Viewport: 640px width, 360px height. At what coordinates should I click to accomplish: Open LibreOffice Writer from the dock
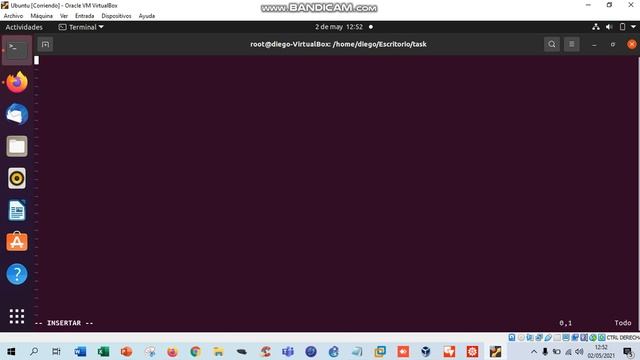[x=17, y=210]
